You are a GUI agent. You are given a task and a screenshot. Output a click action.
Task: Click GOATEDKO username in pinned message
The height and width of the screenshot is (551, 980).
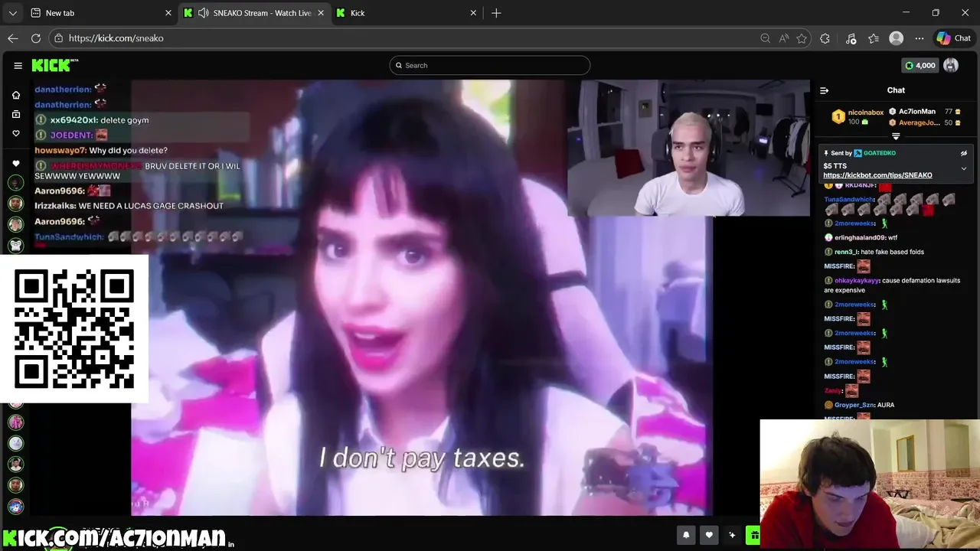click(879, 153)
